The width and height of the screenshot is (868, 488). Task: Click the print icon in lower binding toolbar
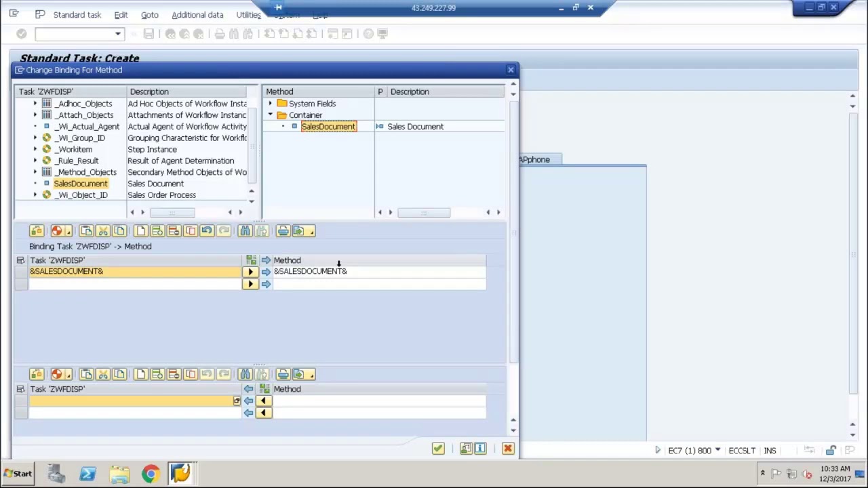coord(283,374)
